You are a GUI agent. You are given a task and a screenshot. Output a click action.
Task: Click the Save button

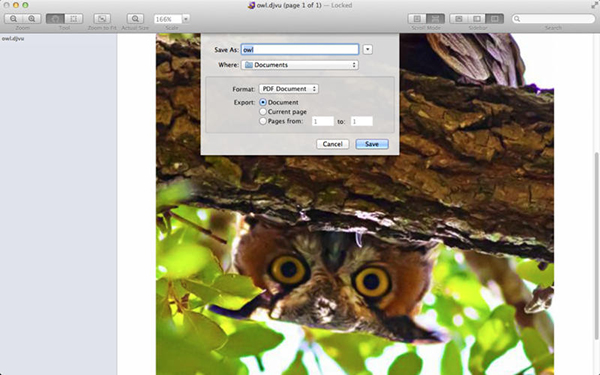372,144
